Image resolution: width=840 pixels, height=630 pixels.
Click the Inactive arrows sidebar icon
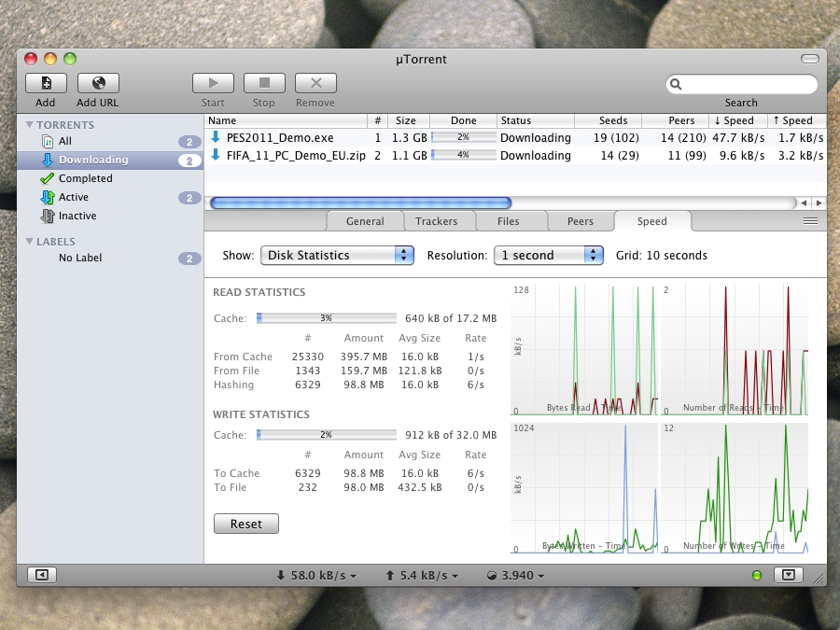coord(48,216)
